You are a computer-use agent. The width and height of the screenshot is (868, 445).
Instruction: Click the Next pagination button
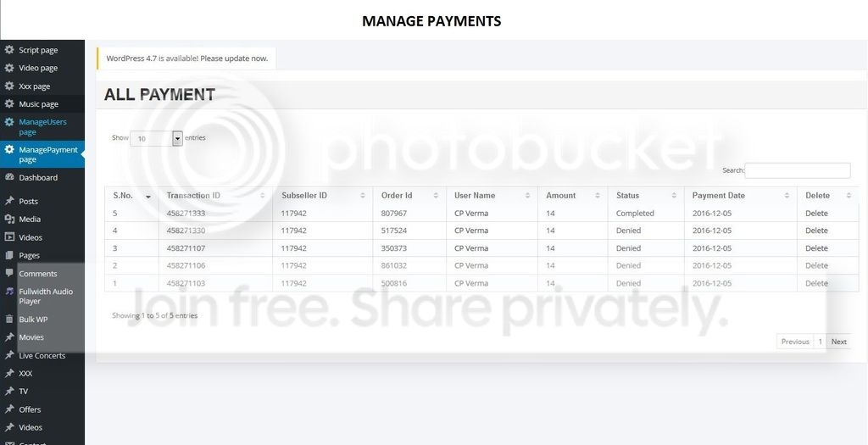coord(838,342)
